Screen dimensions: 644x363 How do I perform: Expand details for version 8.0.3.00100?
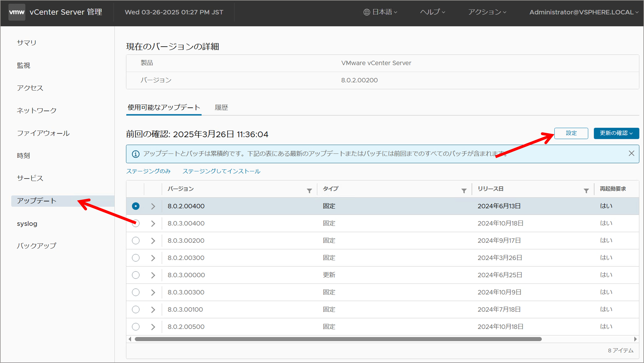[x=153, y=310]
